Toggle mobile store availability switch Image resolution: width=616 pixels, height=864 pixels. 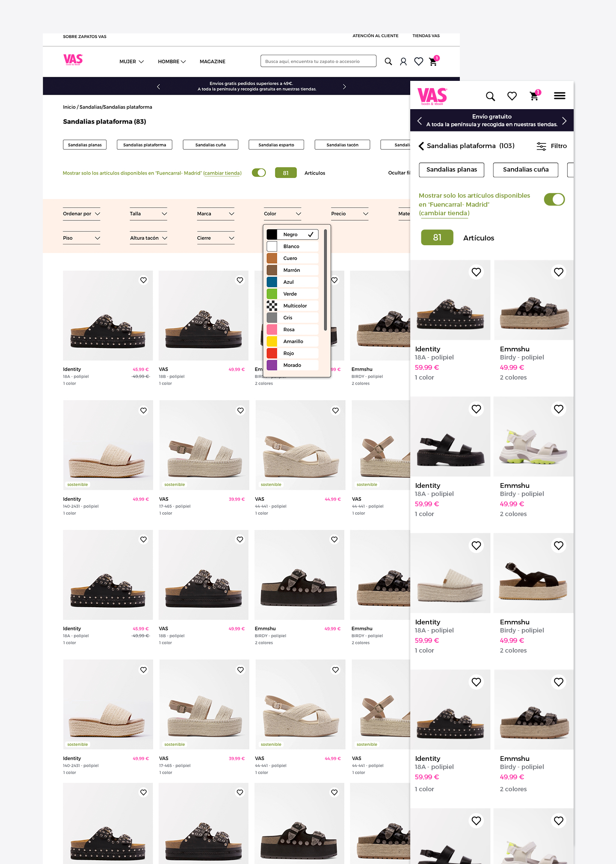[554, 199]
